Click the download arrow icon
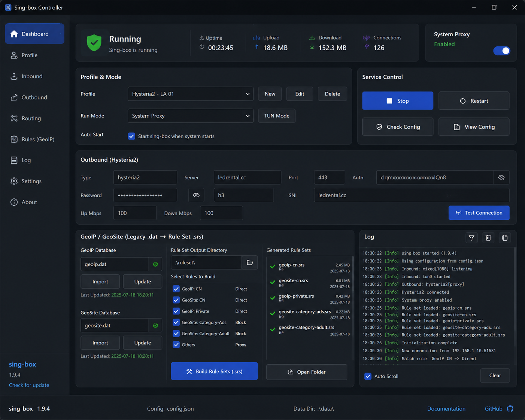The height and width of the screenshot is (420, 525). [x=312, y=47]
